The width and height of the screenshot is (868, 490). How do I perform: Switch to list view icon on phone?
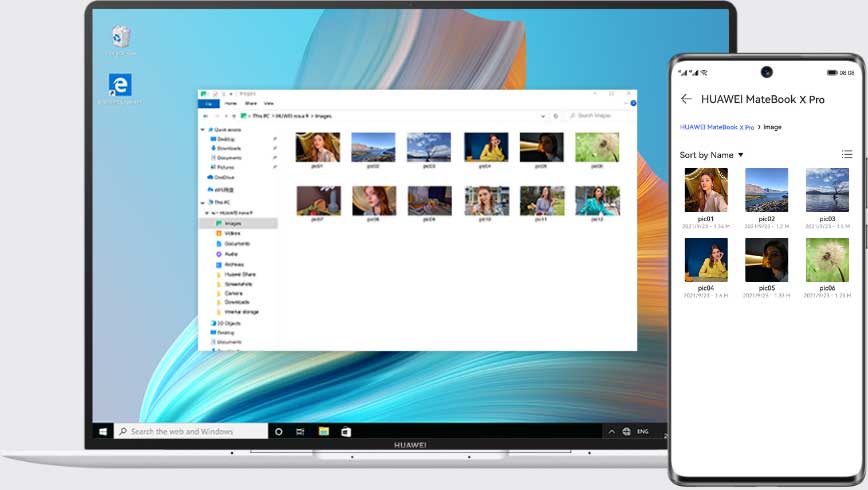pyautogui.click(x=846, y=154)
